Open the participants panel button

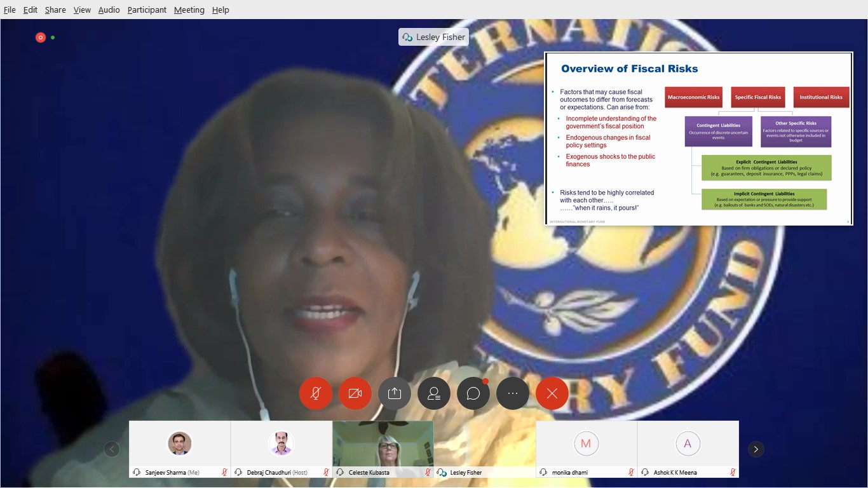pyautogui.click(x=433, y=393)
